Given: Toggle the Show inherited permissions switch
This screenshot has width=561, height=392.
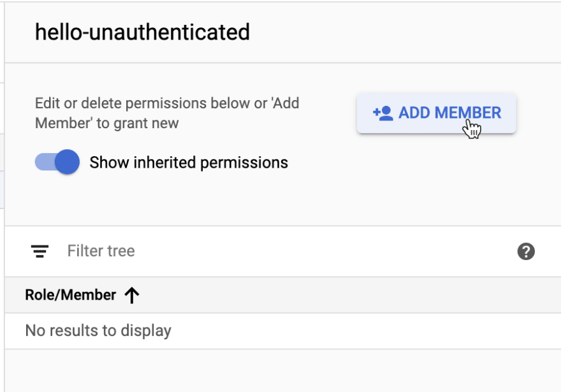Looking at the screenshot, I should pos(57,162).
